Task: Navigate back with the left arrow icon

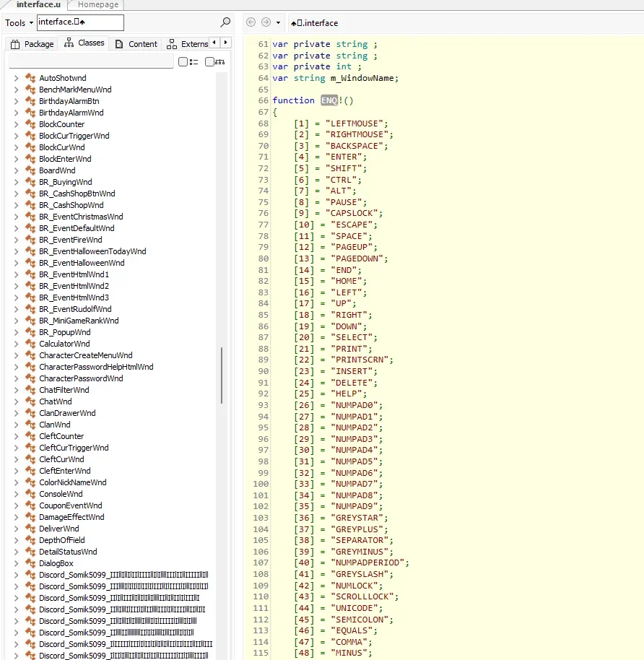Action: (x=251, y=22)
